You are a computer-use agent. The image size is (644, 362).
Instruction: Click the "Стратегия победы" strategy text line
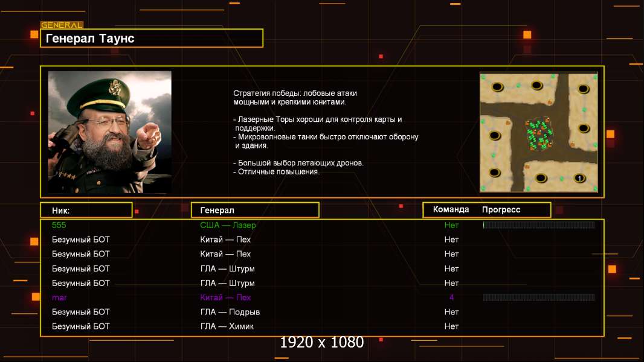point(295,94)
